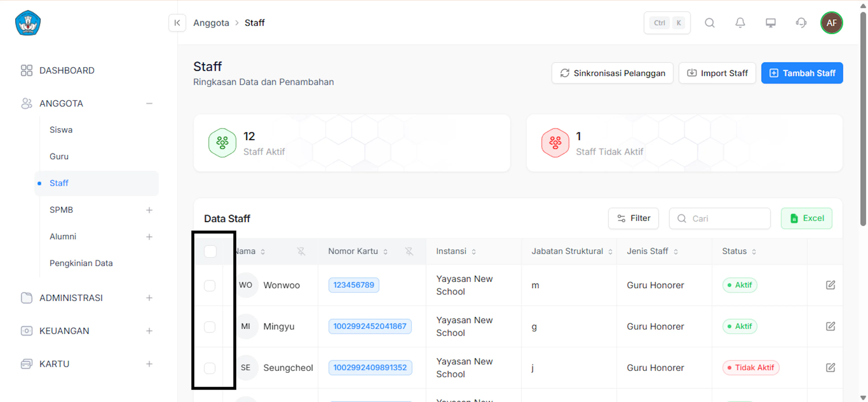Open card number 1002992452041867
The image size is (868, 402).
tap(370, 326)
